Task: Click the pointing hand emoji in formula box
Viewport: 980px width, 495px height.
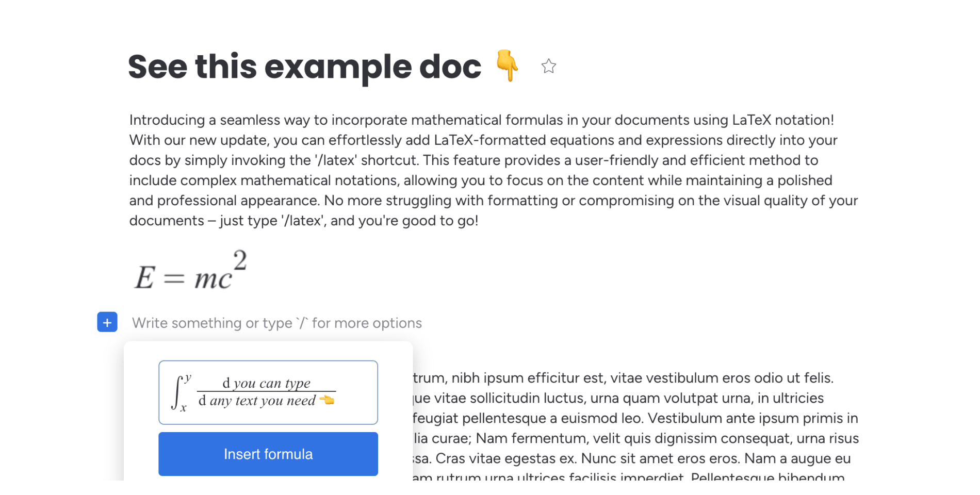Action: [x=328, y=400]
